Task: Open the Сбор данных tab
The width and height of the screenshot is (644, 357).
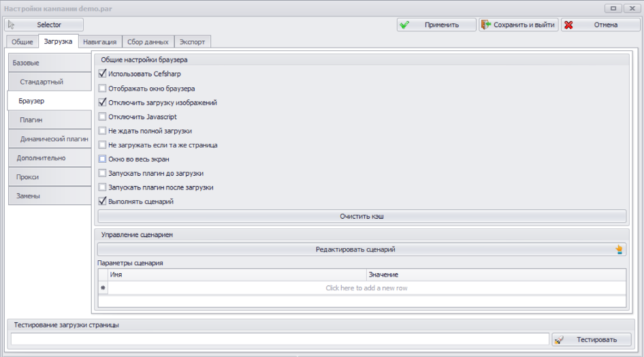Action: click(x=148, y=42)
